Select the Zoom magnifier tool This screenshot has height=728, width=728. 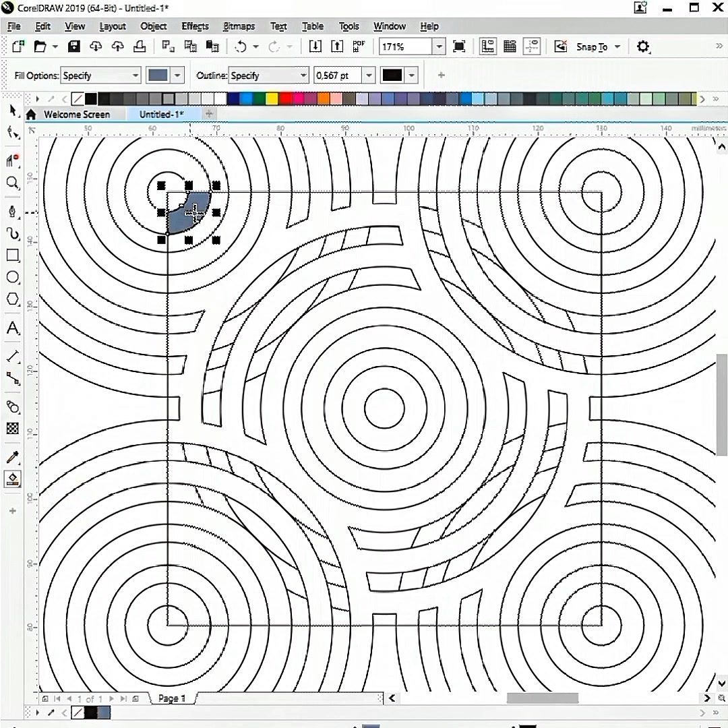coord(13,183)
